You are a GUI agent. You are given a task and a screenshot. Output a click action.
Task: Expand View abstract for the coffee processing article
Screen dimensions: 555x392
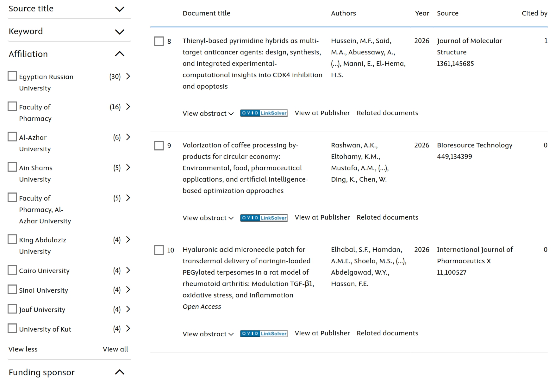(x=208, y=218)
